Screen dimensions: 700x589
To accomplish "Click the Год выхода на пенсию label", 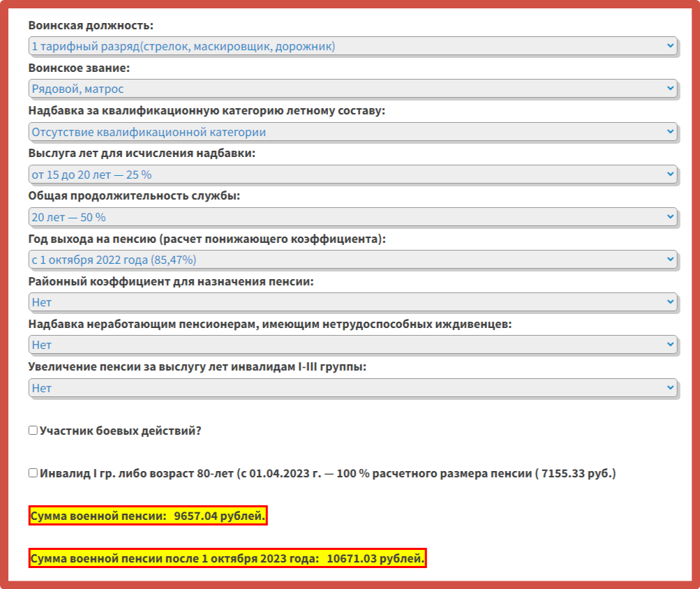I will coord(207,239).
